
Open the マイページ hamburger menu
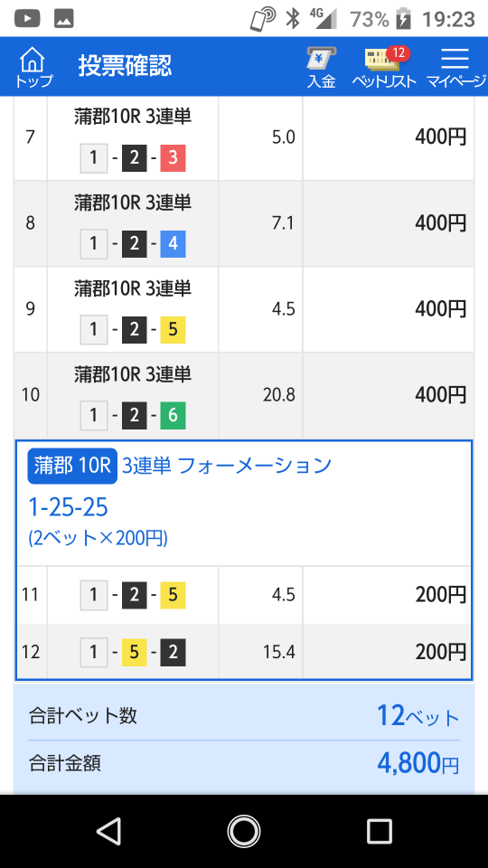click(x=455, y=67)
